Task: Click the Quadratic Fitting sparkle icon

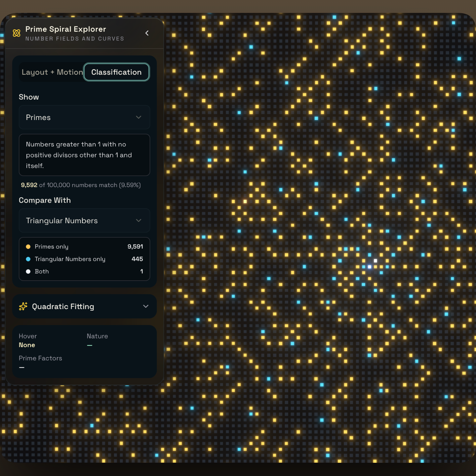Action: coord(23,306)
